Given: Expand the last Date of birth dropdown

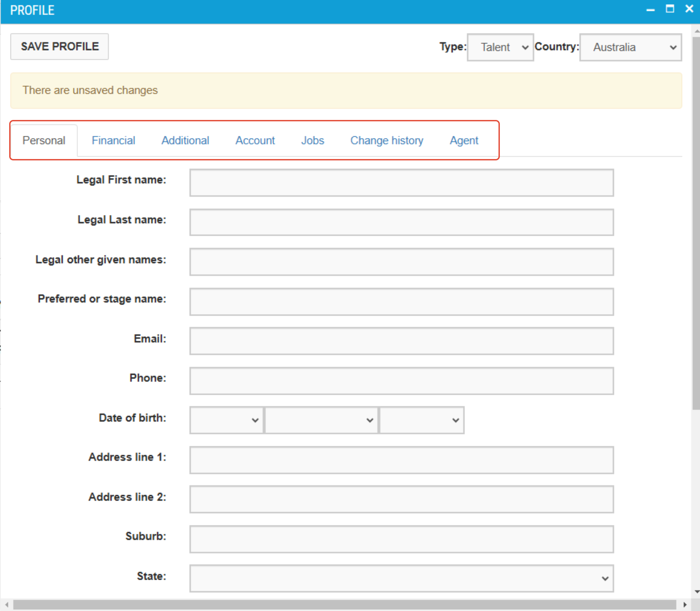Looking at the screenshot, I should 421,420.
